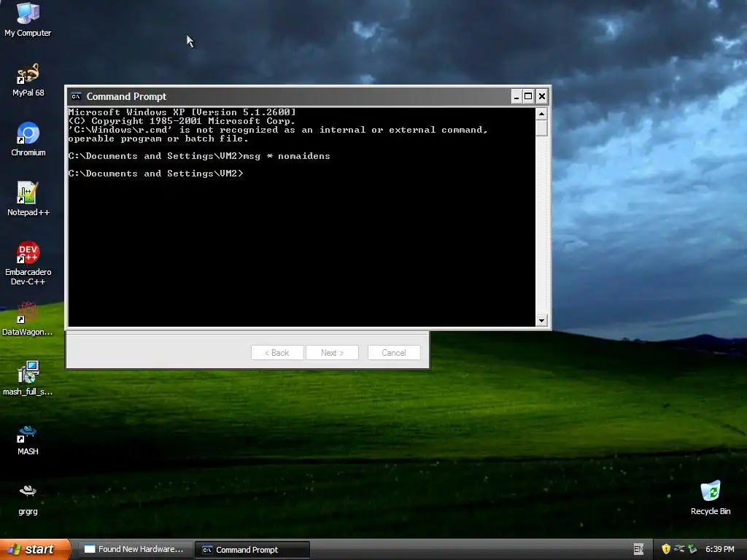The width and height of the screenshot is (747, 560).
Task: Click the "r.cmd' is not recognized" error line
Action: coord(278,130)
